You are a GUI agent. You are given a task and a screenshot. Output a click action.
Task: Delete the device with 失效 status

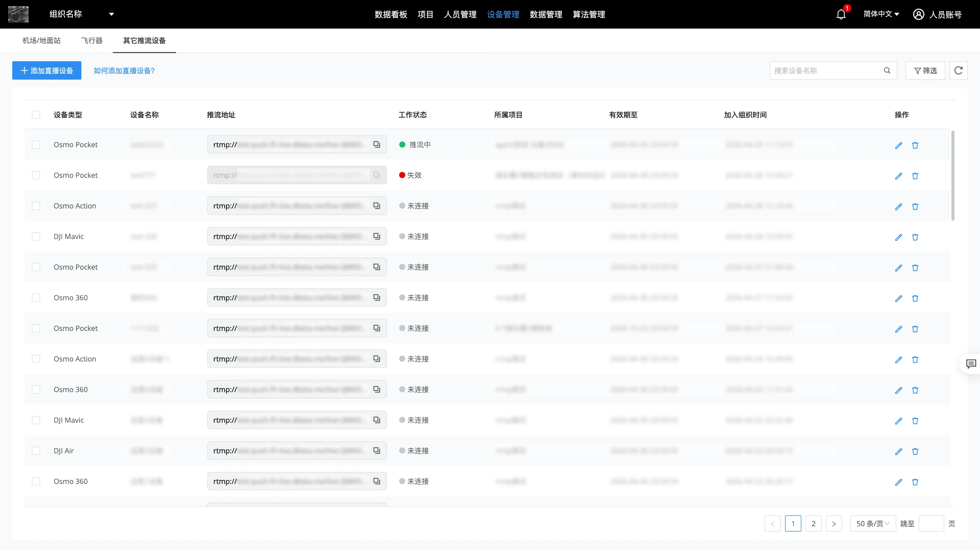click(915, 176)
